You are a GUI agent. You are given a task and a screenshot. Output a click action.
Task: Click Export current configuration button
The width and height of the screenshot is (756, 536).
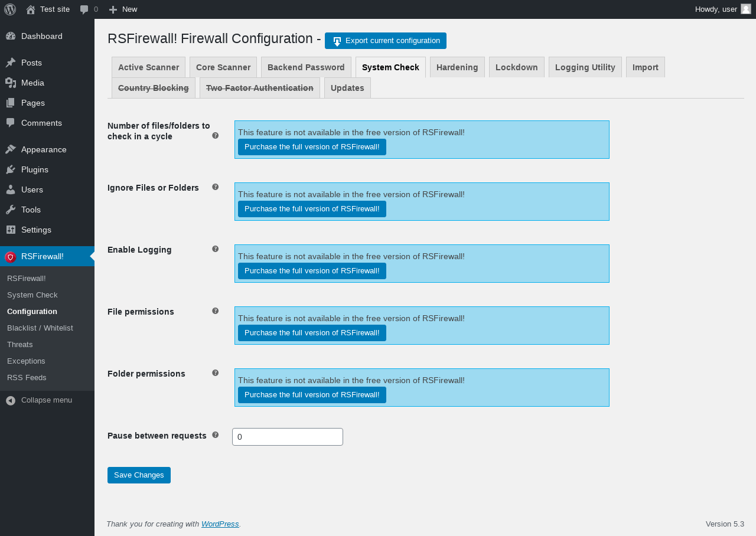click(x=386, y=41)
